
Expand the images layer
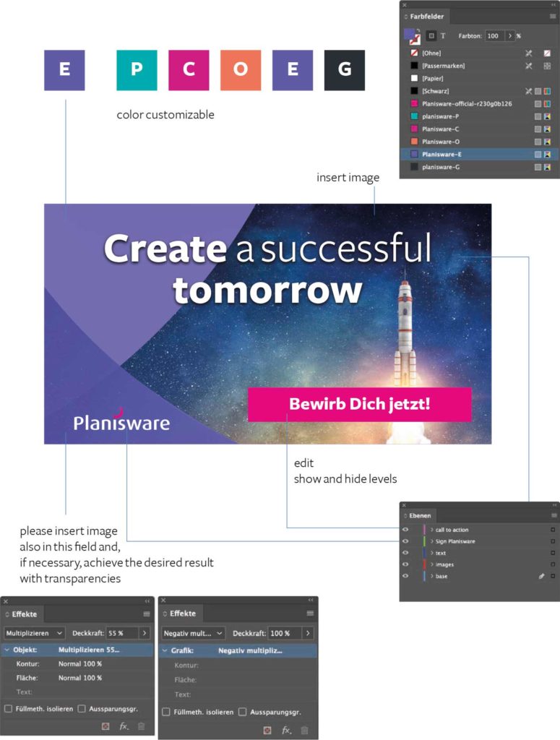coord(431,564)
